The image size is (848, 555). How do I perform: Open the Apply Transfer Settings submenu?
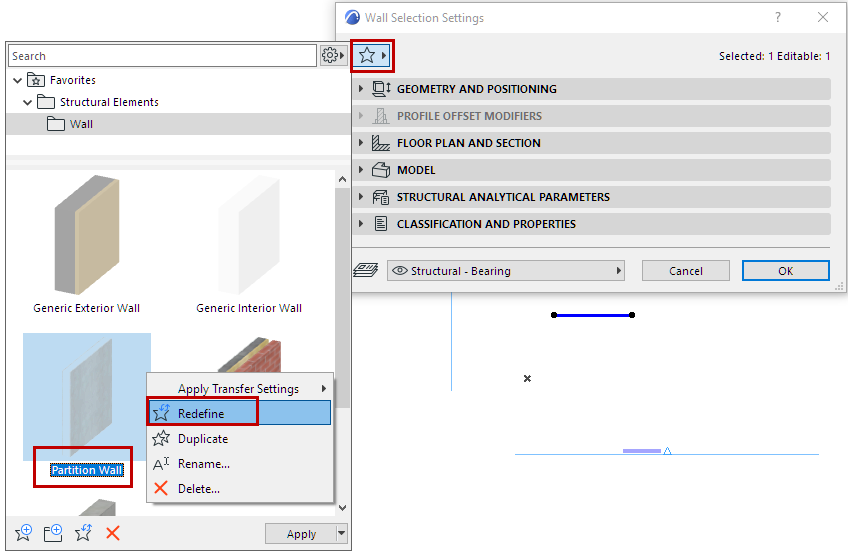coord(240,388)
